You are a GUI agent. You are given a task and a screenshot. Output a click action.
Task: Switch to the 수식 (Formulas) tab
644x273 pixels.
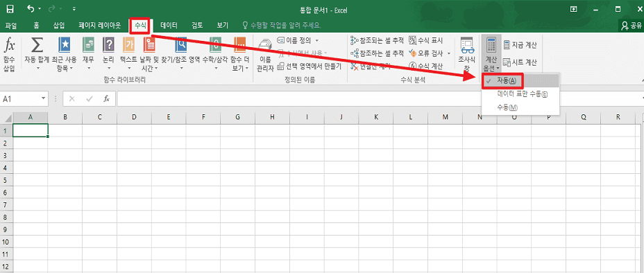pyautogui.click(x=140, y=26)
